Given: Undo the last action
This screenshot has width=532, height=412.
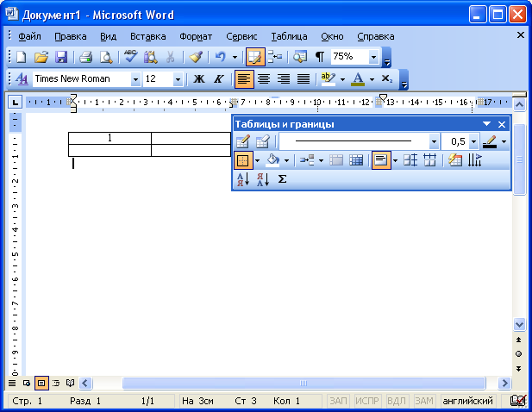Looking at the screenshot, I should click(x=220, y=57).
